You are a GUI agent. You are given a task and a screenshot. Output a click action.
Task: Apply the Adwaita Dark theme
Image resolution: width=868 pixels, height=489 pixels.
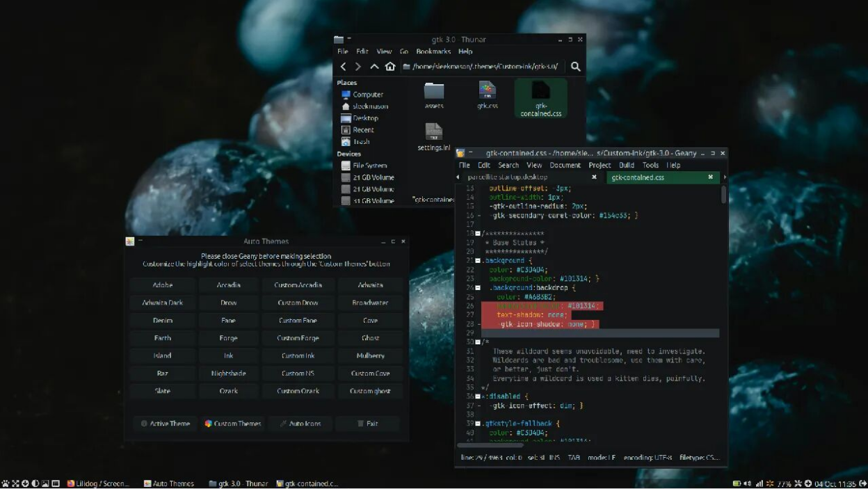click(x=163, y=303)
